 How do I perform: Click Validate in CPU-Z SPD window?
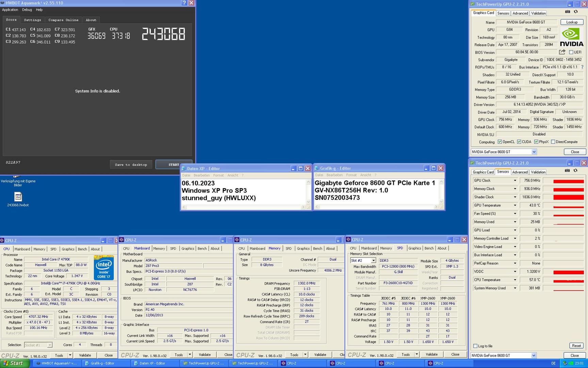[431, 354]
